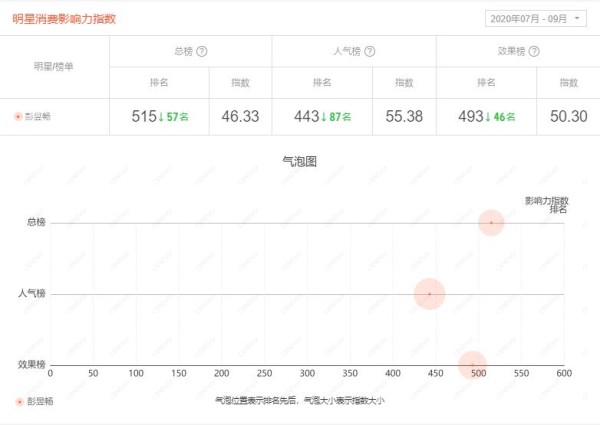Screen dimensions: 600x425
Task: Open the help tooltip icon for 效果榜
Action: click(x=534, y=51)
